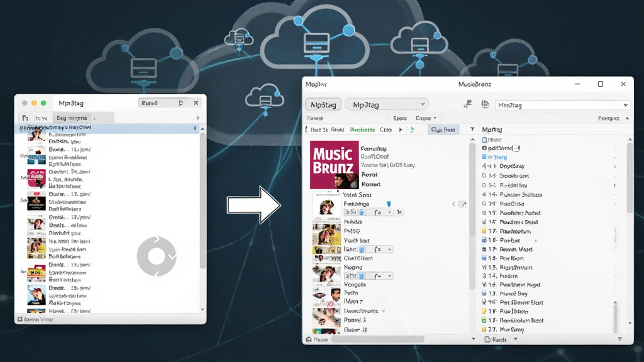The width and height of the screenshot is (644, 362).
Task: Click the Mp3tag button at top left of MusicBrainz
Action: click(323, 105)
